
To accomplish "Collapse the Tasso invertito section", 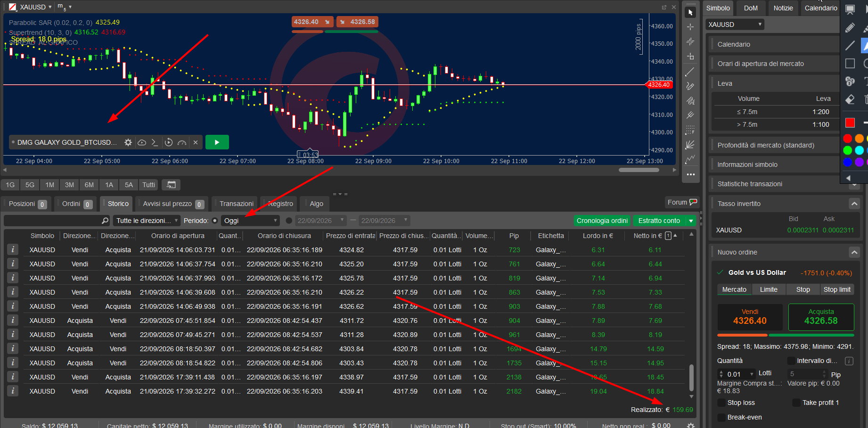I will [854, 204].
